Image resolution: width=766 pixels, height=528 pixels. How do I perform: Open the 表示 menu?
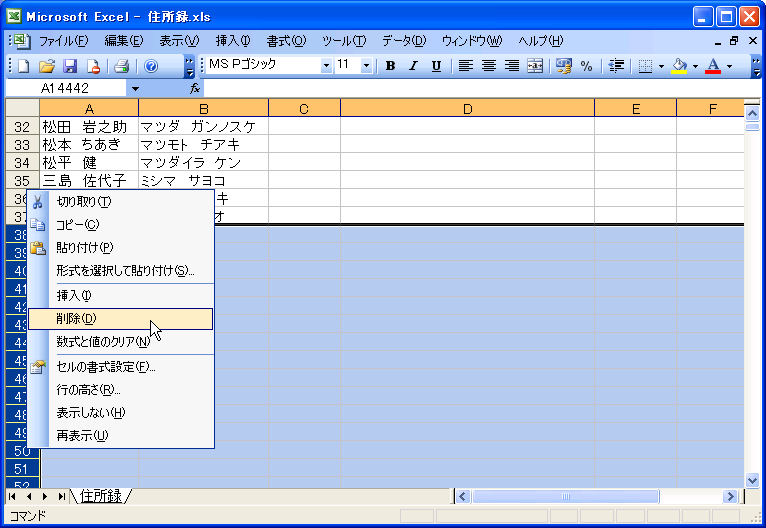pyautogui.click(x=179, y=41)
